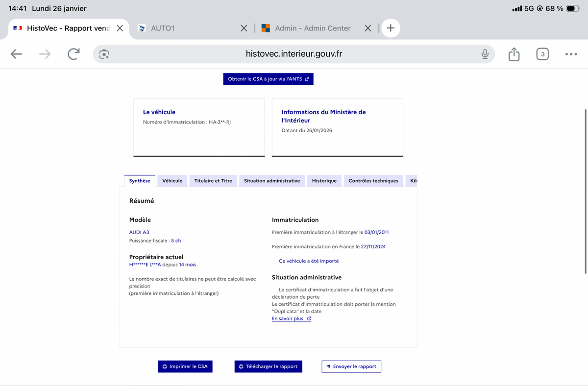Tap the browser back arrow
The width and height of the screenshot is (588, 386).
pos(17,54)
